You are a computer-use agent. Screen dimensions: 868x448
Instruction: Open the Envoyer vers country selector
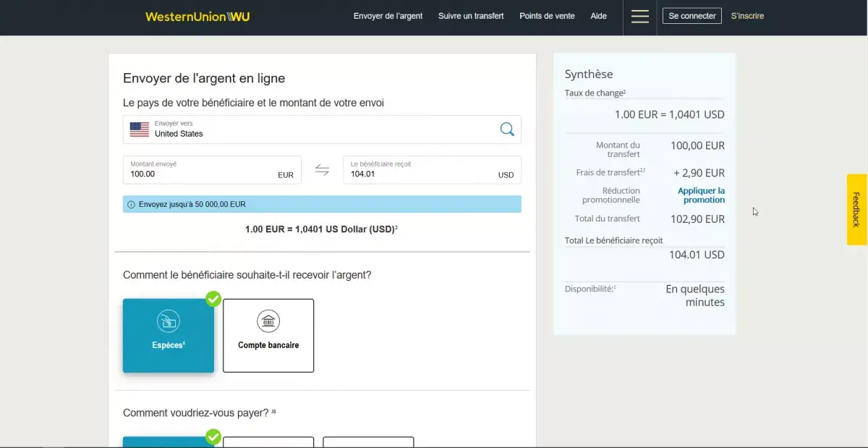click(322, 130)
